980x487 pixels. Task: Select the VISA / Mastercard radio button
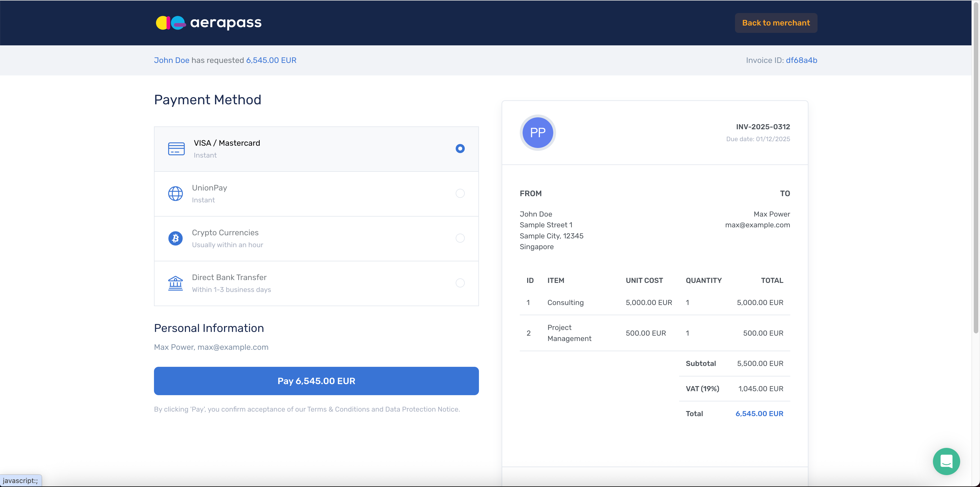pyautogui.click(x=460, y=149)
